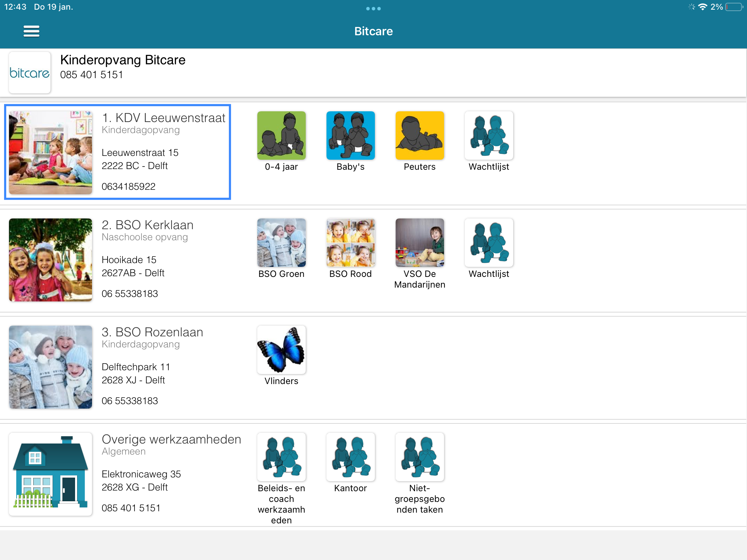Tap the Wi-Fi status icon

coord(702,7)
